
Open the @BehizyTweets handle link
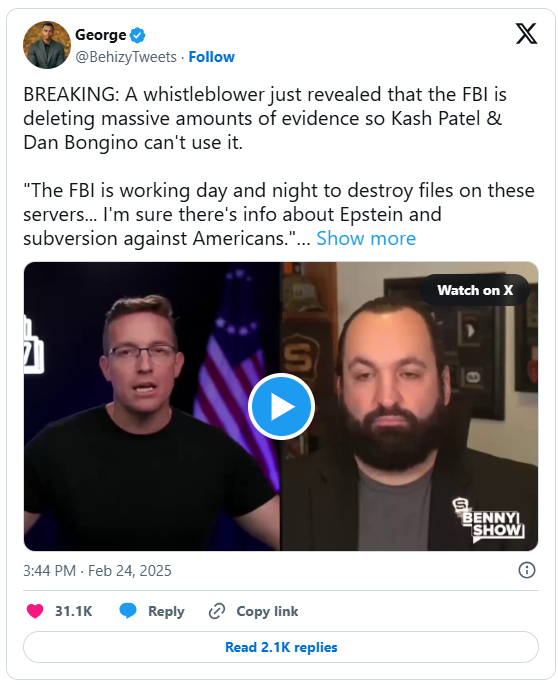(x=126, y=57)
